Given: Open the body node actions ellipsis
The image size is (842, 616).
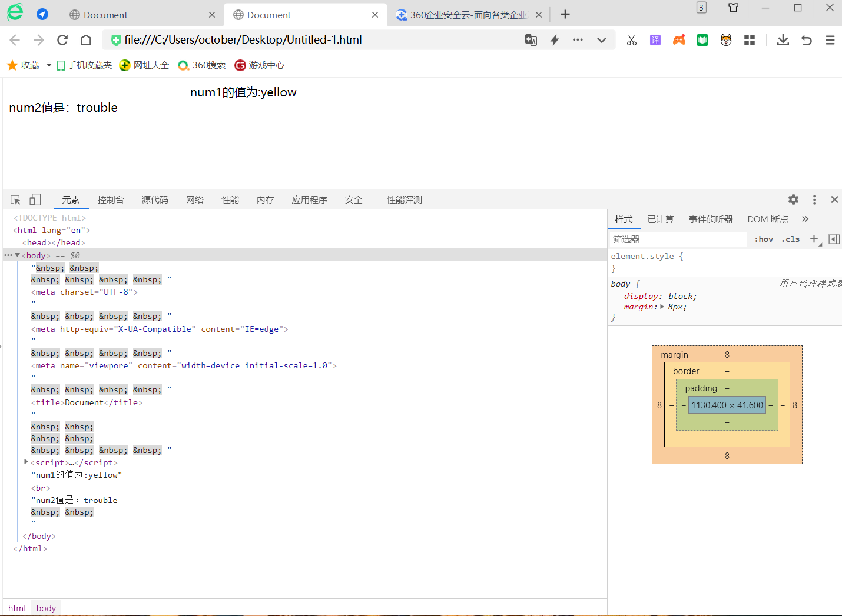Looking at the screenshot, I should (x=8, y=255).
